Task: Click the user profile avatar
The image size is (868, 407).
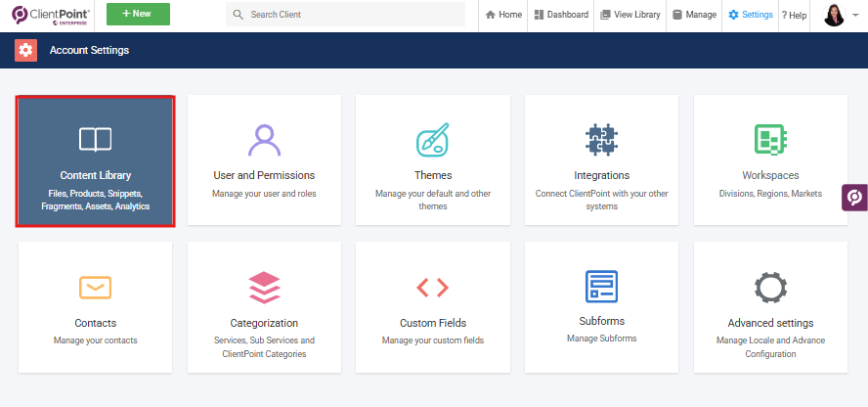Action: pos(834,15)
